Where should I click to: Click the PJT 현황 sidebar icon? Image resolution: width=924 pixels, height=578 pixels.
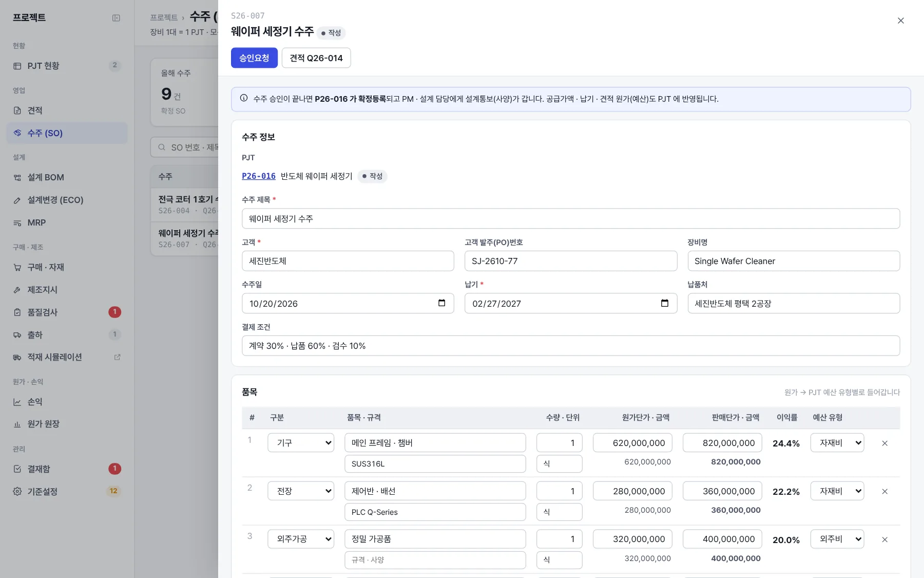click(x=17, y=66)
